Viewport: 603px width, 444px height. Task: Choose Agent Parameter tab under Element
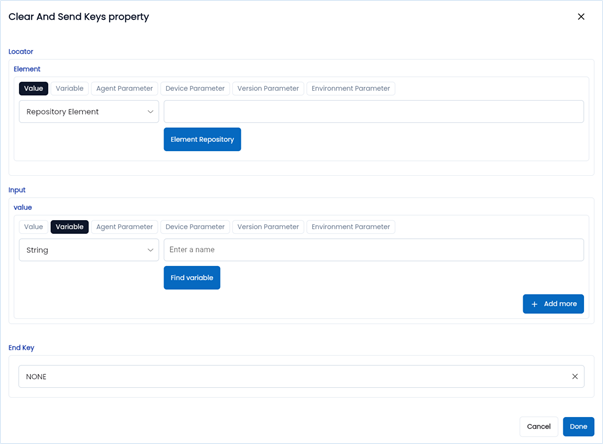pyautogui.click(x=124, y=89)
